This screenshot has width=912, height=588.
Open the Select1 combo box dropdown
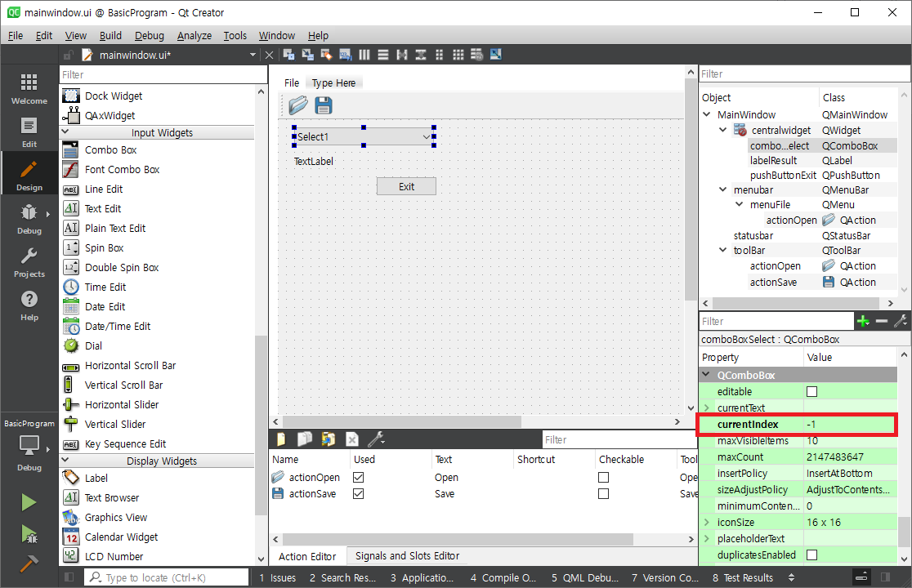(427, 137)
